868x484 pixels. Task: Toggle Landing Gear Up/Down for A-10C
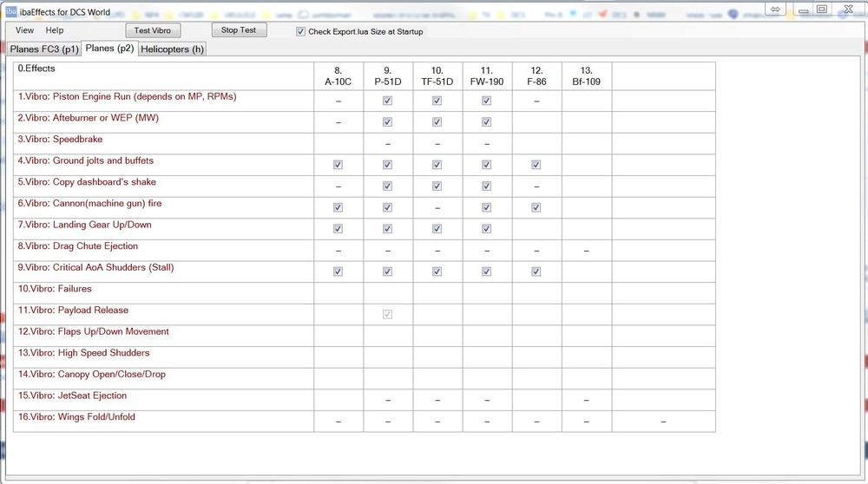(x=338, y=228)
